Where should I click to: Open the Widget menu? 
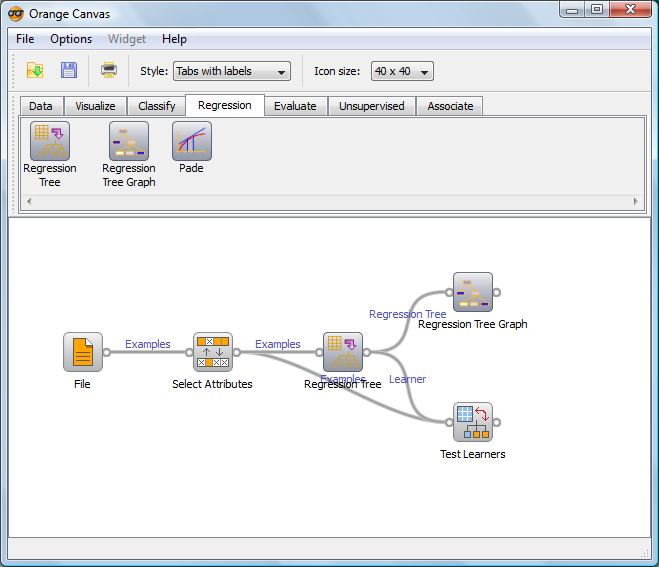tap(127, 39)
